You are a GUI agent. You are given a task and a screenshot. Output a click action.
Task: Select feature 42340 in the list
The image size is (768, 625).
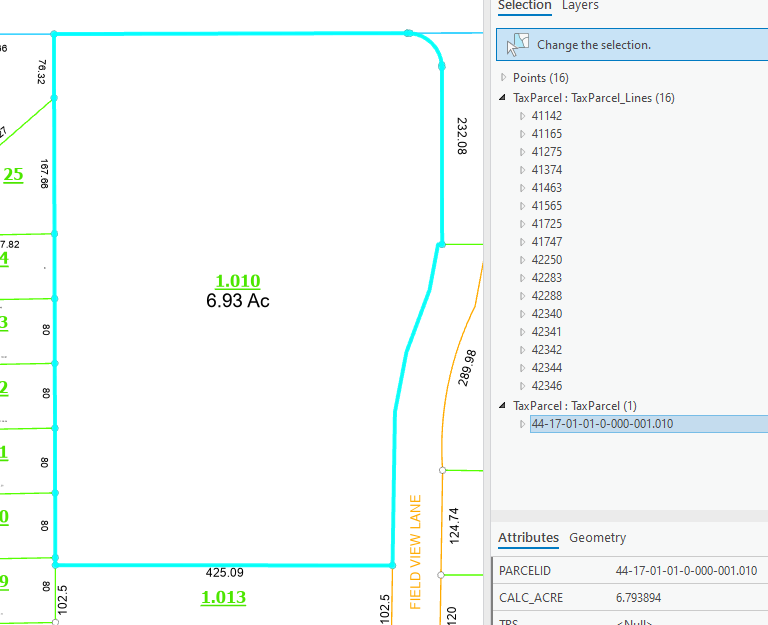click(x=547, y=314)
